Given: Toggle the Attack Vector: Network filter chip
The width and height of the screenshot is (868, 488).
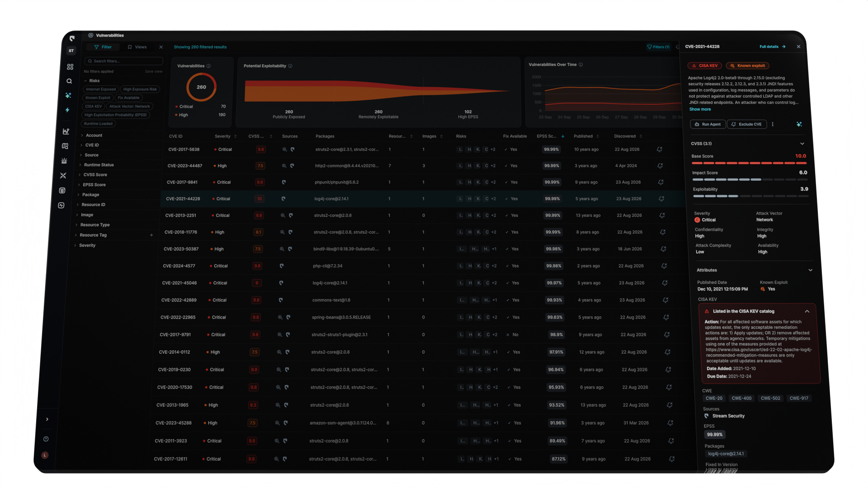Looking at the screenshot, I should (130, 107).
